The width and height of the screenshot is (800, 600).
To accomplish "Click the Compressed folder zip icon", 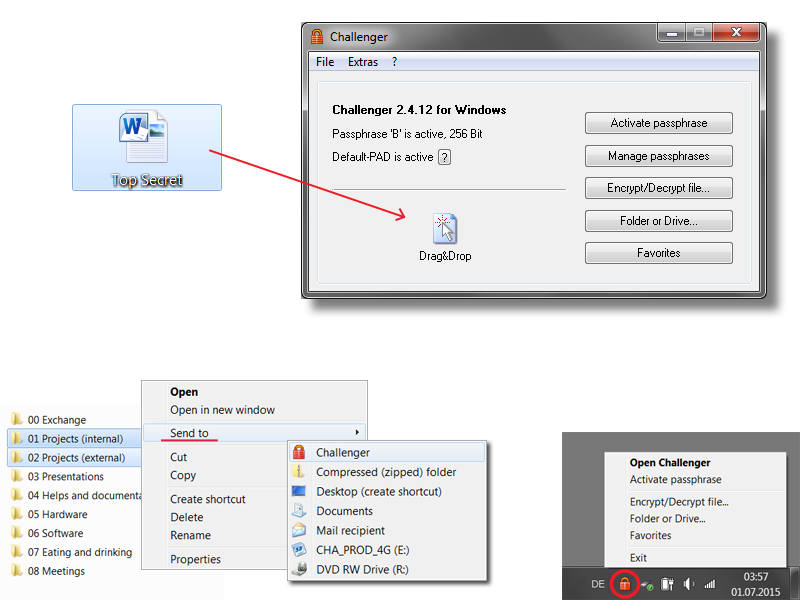I will [x=299, y=471].
